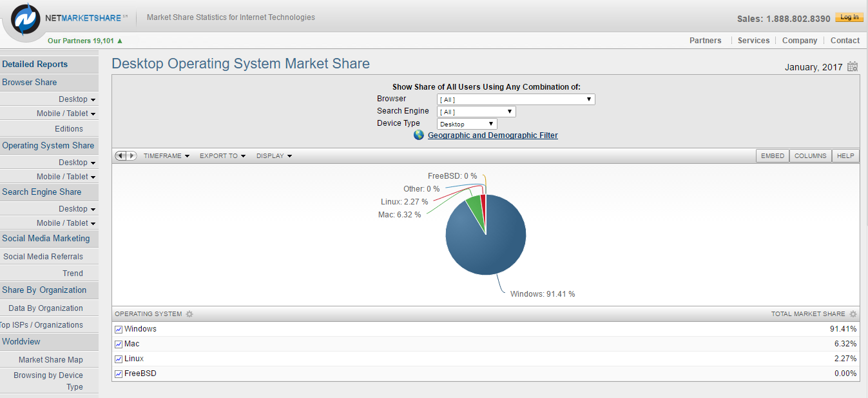Toggle the Linux row trend checkbox

(x=119, y=359)
